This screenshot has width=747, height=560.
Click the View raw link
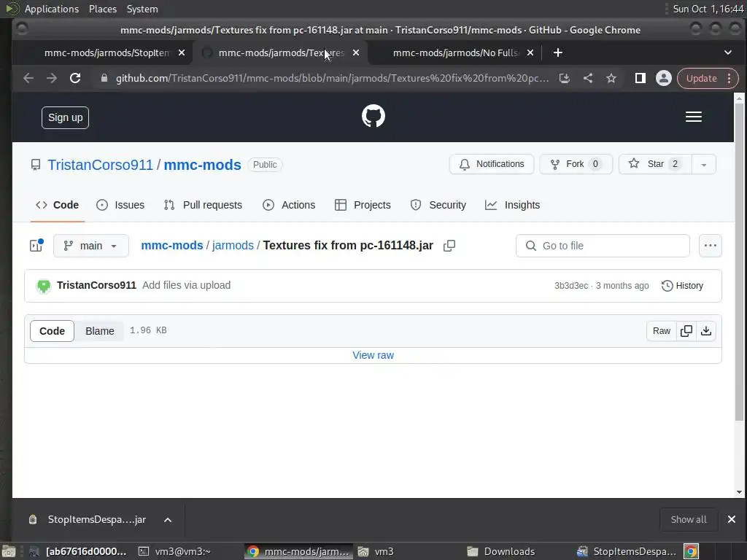[x=373, y=355]
